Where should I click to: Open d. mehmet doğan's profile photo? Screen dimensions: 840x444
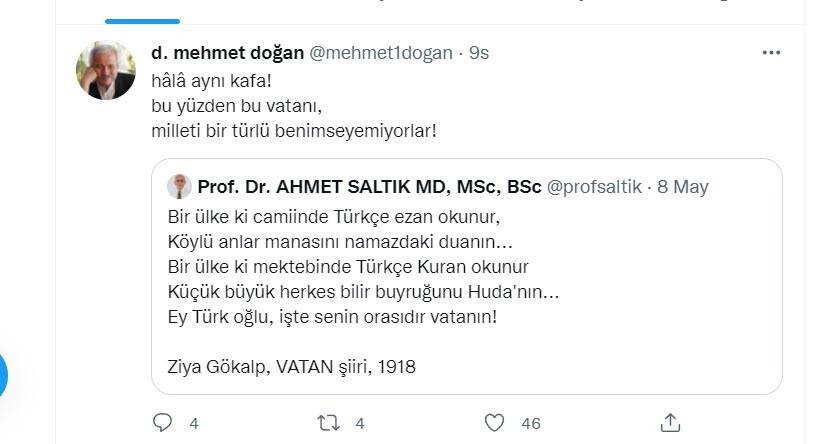coord(106,70)
